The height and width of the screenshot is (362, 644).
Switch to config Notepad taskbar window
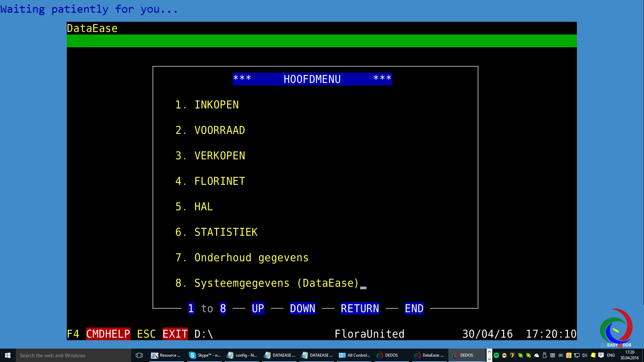[x=242, y=355]
